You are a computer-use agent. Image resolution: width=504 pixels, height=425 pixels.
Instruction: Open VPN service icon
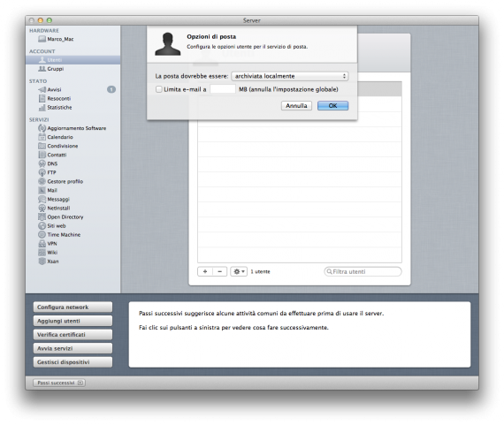(x=42, y=244)
